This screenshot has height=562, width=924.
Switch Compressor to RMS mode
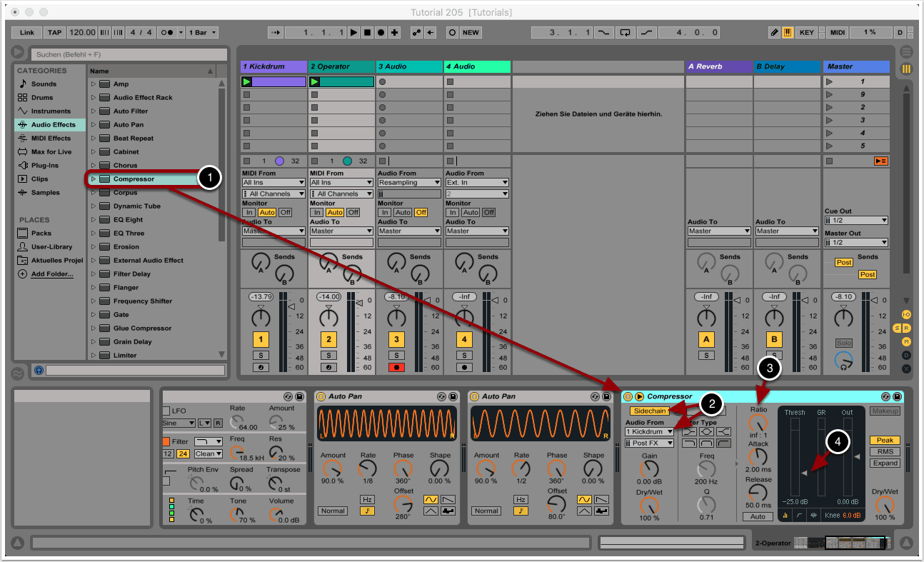point(885,452)
